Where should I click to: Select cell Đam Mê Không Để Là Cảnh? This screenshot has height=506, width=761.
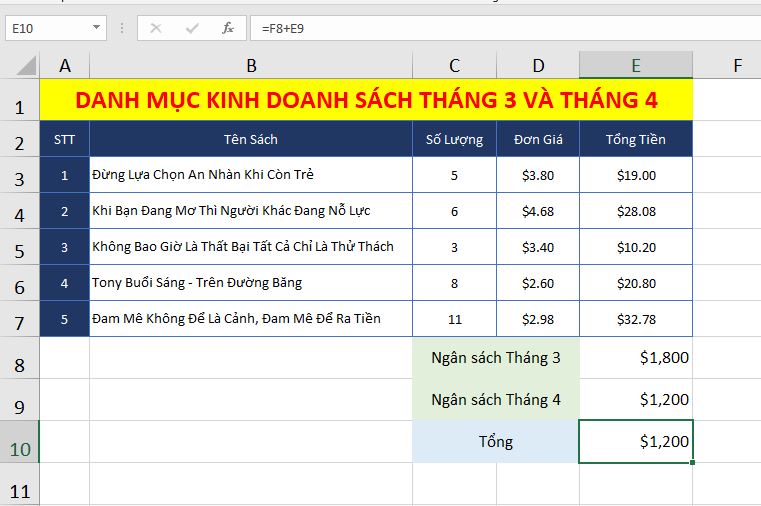click(251, 319)
